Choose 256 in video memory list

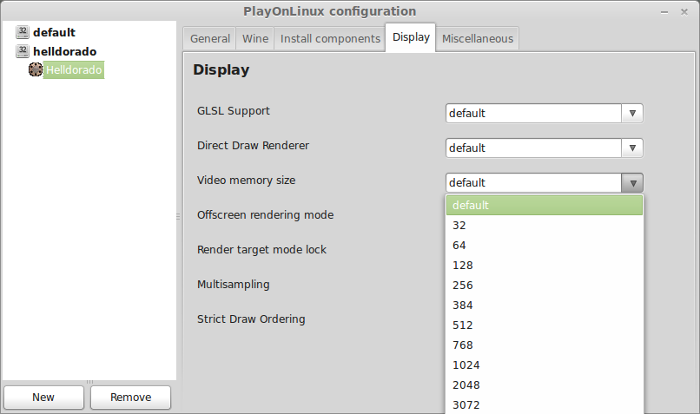click(544, 285)
